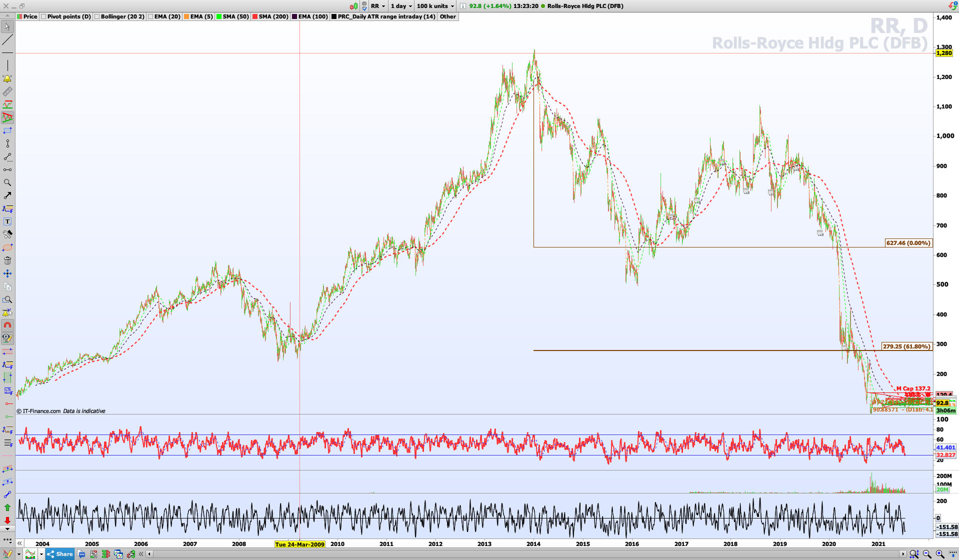
Task: Select the blue rectangle drawing tool
Action: [x=7, y=130]
